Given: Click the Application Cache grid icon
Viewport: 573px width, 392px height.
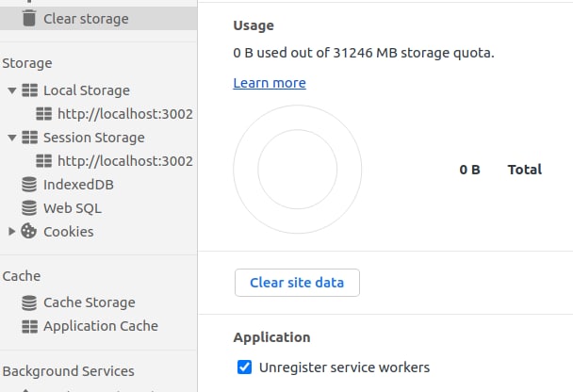Looking at the screenshot, I should [x=28, y=326].
